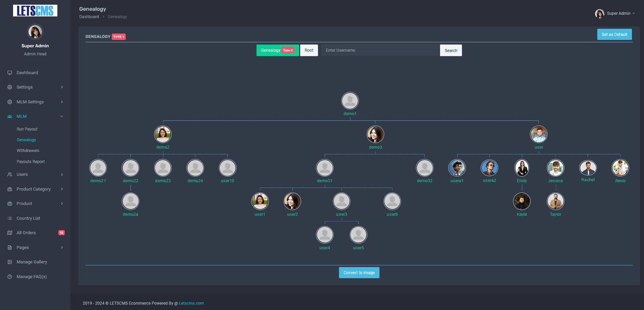Open the Super Admin account dropdown
The image size is (644, 310).
click(x=619, y=13)
